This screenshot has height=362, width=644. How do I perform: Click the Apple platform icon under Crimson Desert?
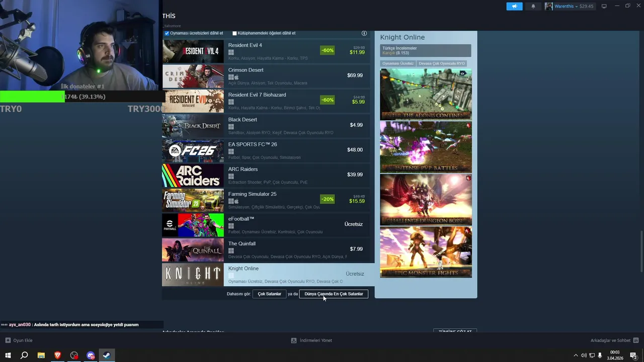tap(236, 77)
